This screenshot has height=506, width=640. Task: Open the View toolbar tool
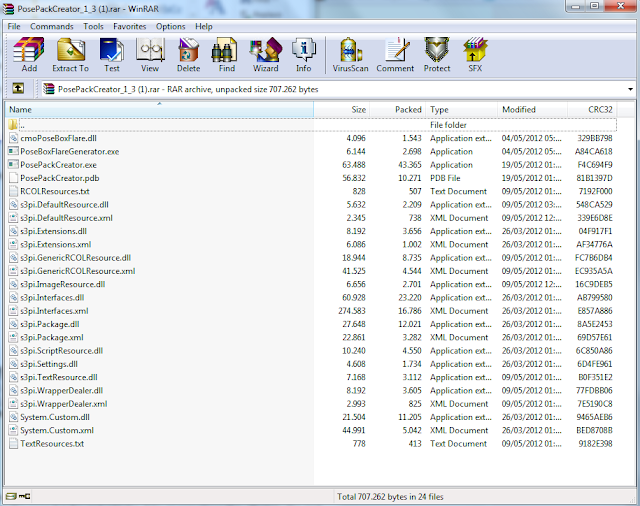coord(150,55)
